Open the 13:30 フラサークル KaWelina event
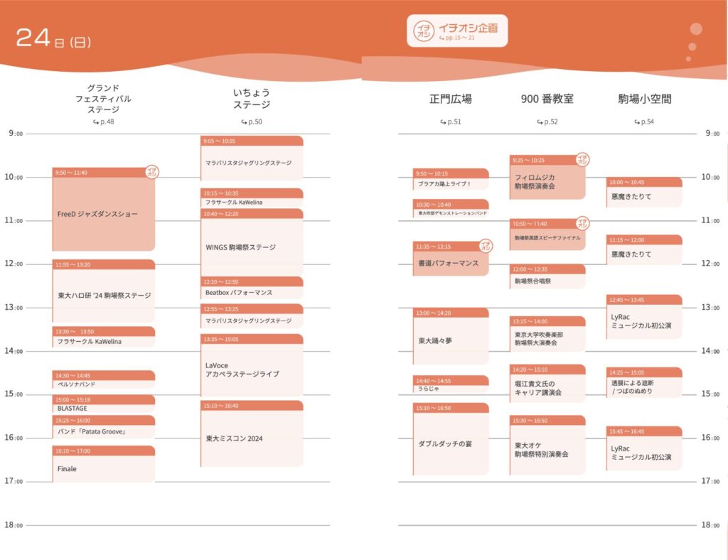728x560 pixels. (104, 337)
